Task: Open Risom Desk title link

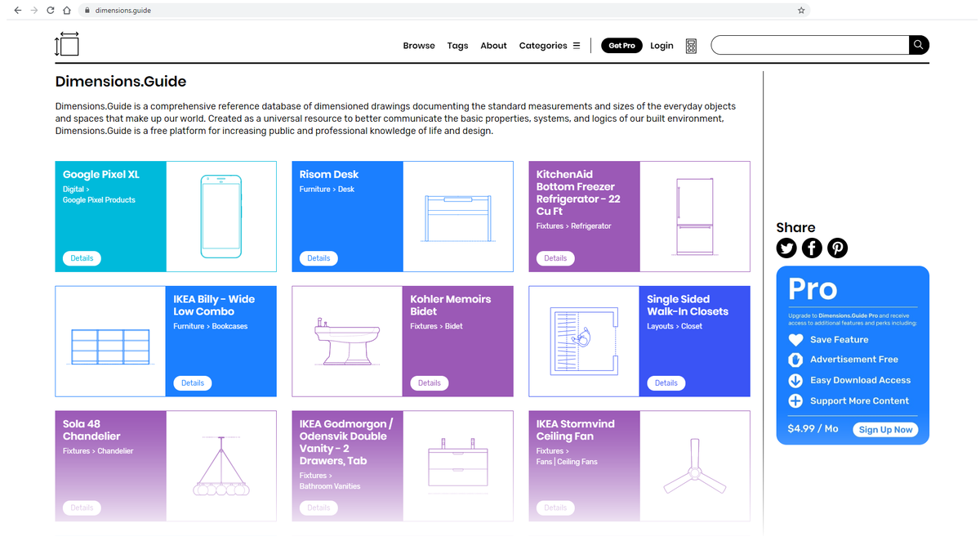Action: pyautogui.click(x=329, y=175)
